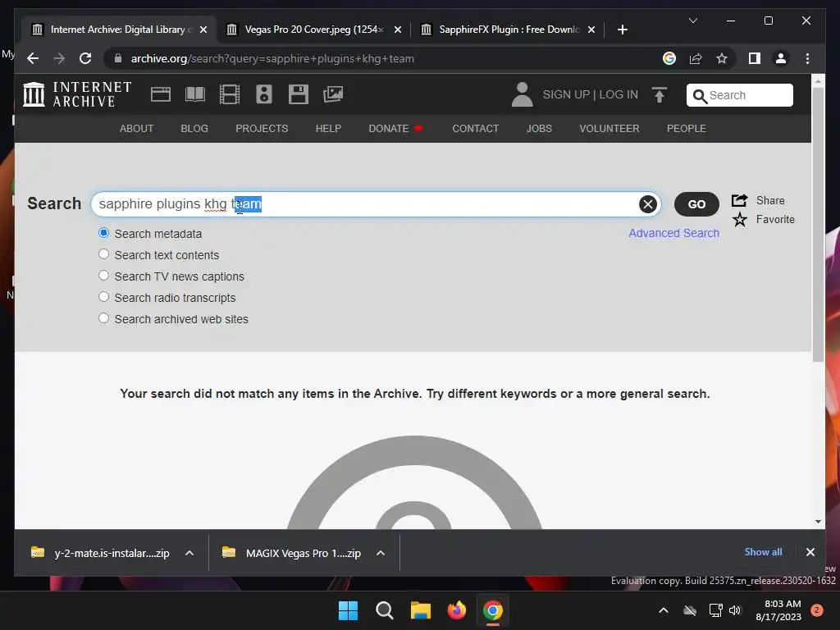
Task: Toggle the browser side panel
Action: point(755,58)
